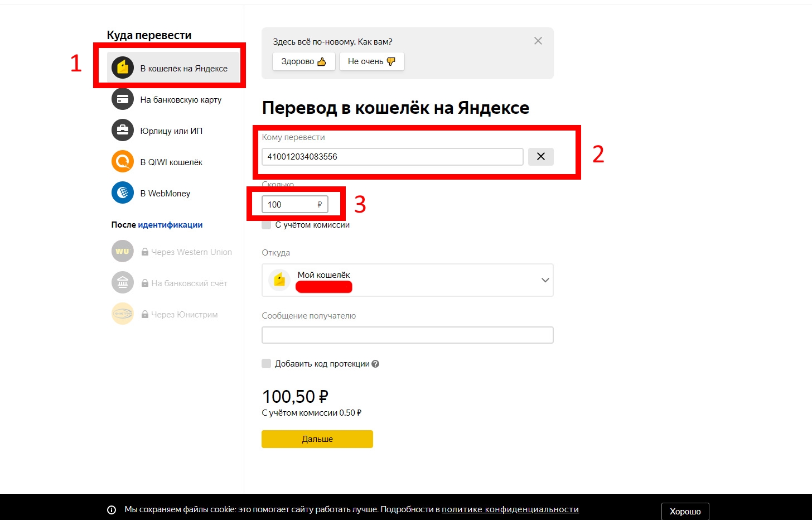
Task: Click the Western Union icon
Action: tap(123, 251)
